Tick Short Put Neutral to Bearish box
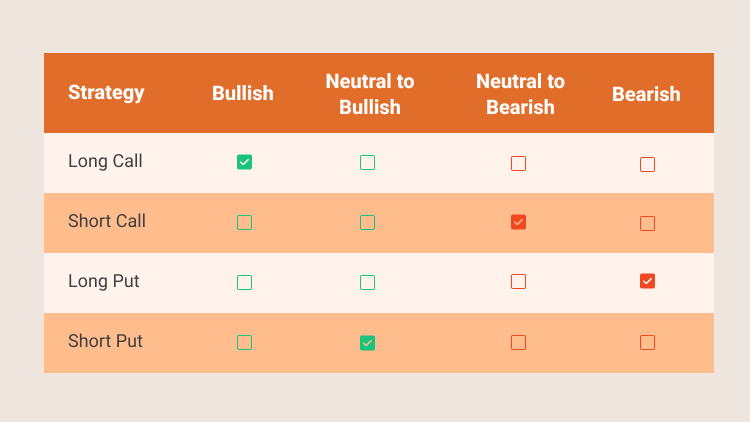Screen dimensions: 750x422 pyautogui.click(x=518, y=343)
